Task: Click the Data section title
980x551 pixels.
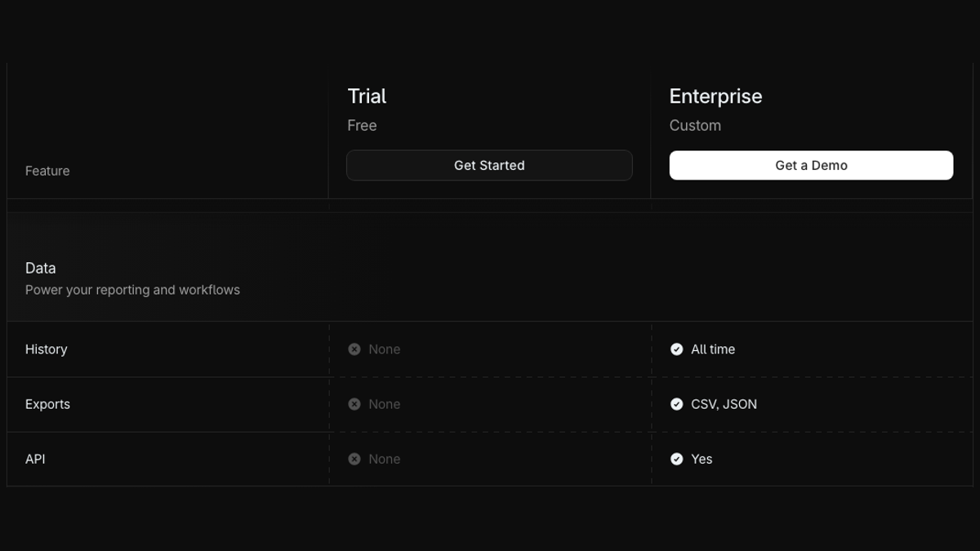Action: (x=41, y=268)
